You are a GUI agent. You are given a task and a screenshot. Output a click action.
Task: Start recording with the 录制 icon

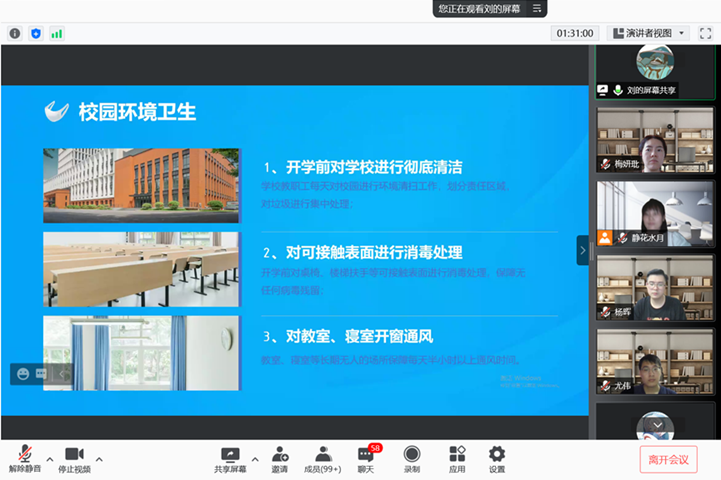(411, 459)
